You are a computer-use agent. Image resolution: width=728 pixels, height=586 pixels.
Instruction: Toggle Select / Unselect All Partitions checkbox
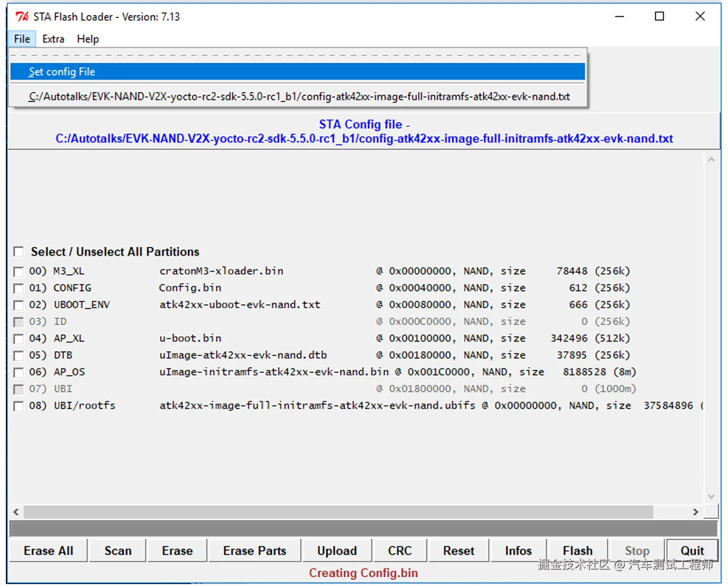click(x=18, y=251)
